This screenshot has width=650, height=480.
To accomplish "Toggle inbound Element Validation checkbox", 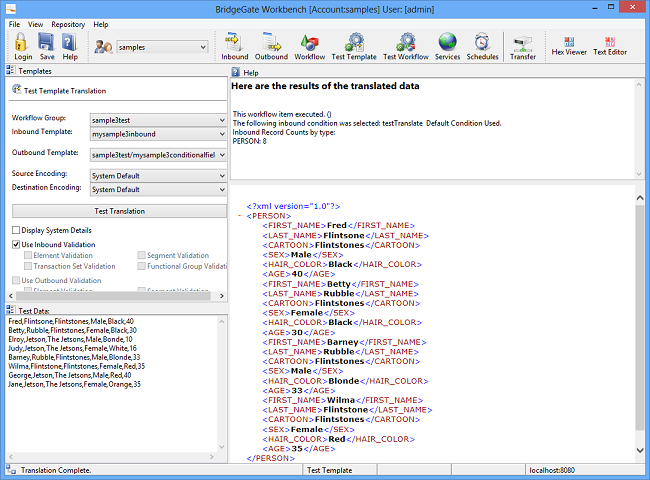I will pyautogui.click(x=28, y=255).
